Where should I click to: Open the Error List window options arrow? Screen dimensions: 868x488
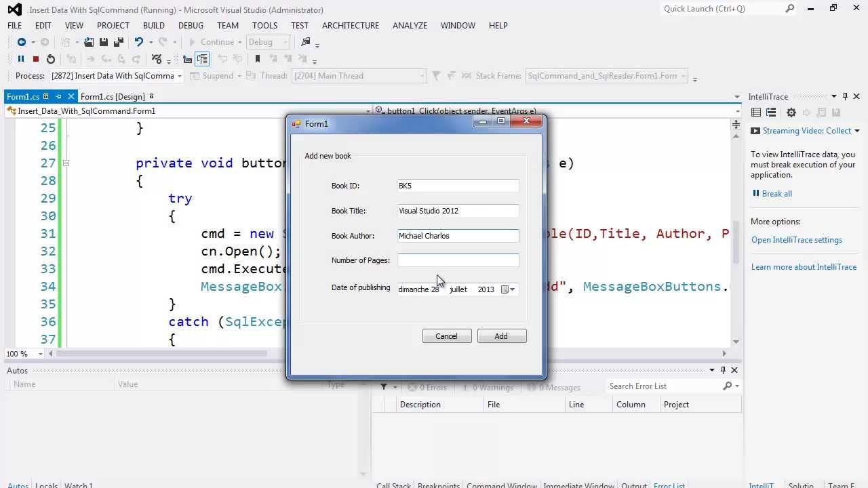pos(712,370)
